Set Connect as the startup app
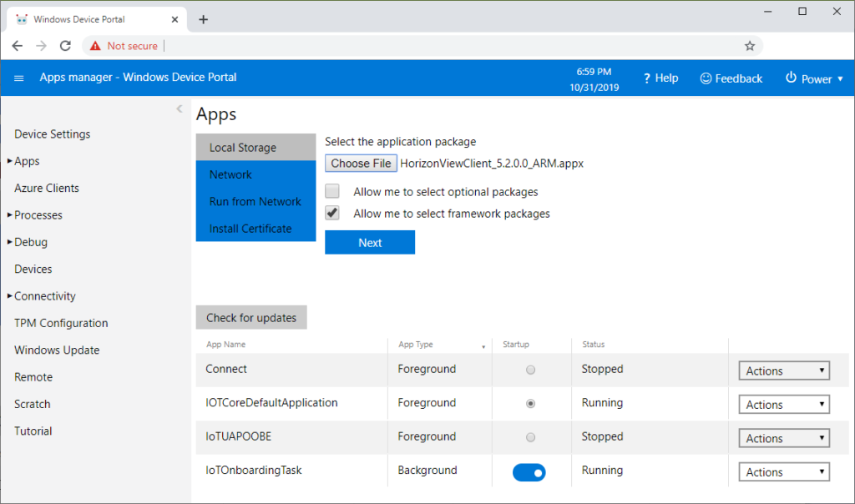The width and height of the screenshot is (855, 504). [530, 370]
